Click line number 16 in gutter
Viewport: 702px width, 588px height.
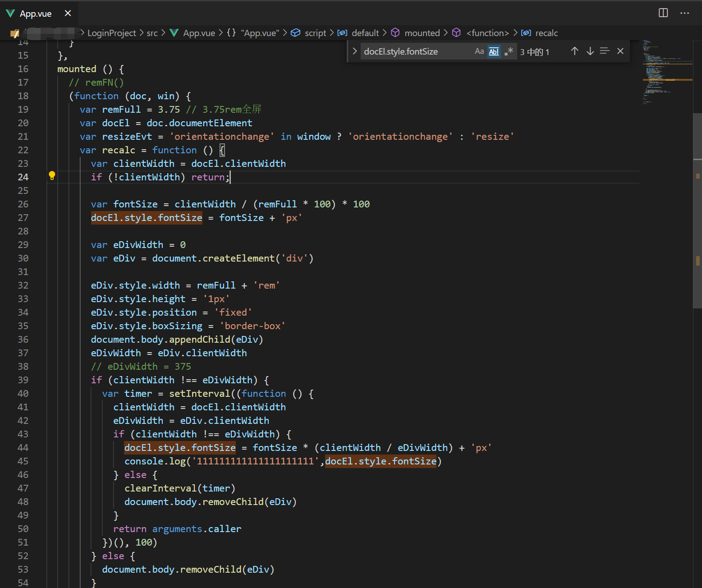pos(23,69)
